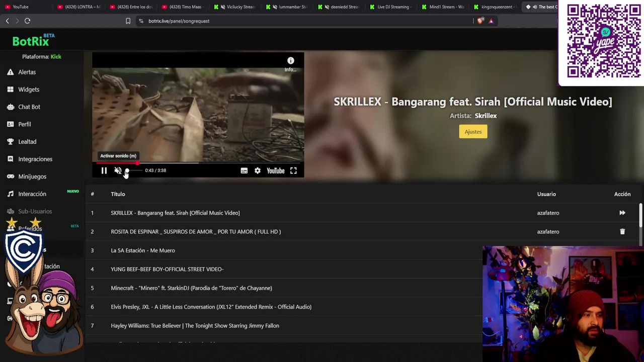This screenshot has height=362, width=644.
Task: Open Integraciones in the sidebar
Action: coord(35,159)
